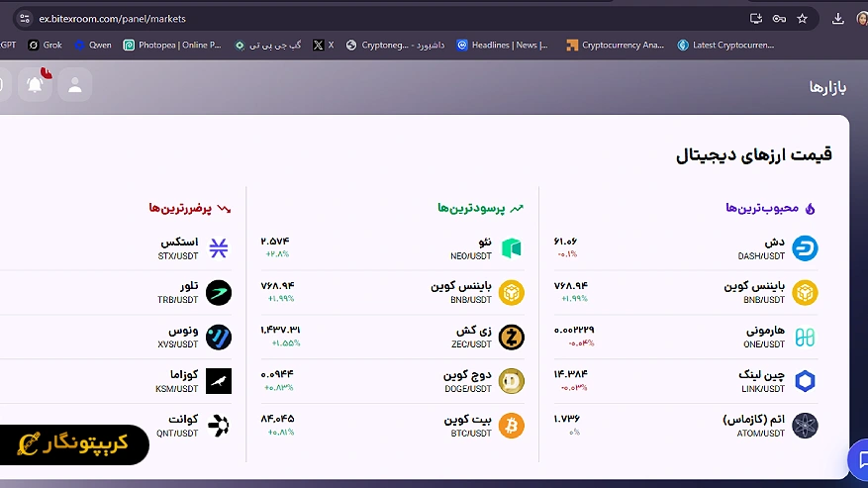Select the ATOM/USDT pair text

click(x=760, y=434)
